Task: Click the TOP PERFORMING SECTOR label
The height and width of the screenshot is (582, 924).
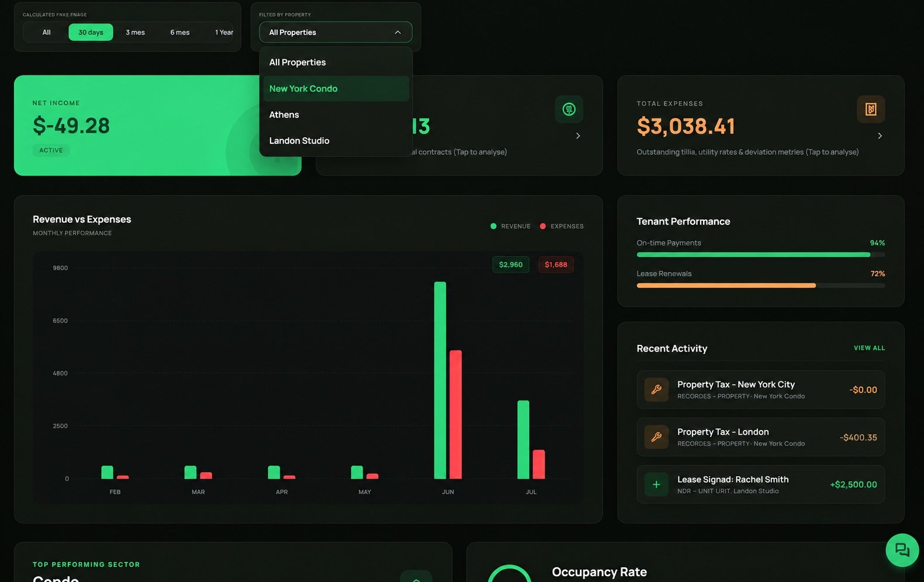Action: pyautogui.click(x=86, y=564)
